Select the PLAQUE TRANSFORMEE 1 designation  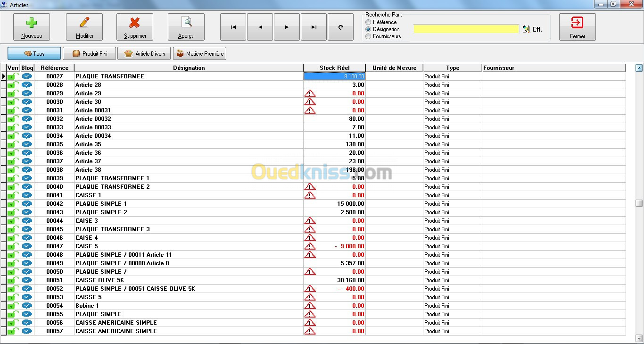click(x=112, y=178)
